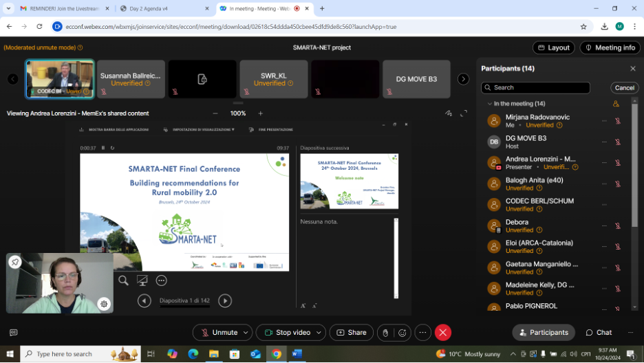
Task: Open the reactions emoji icon
Action: [402, 333]
